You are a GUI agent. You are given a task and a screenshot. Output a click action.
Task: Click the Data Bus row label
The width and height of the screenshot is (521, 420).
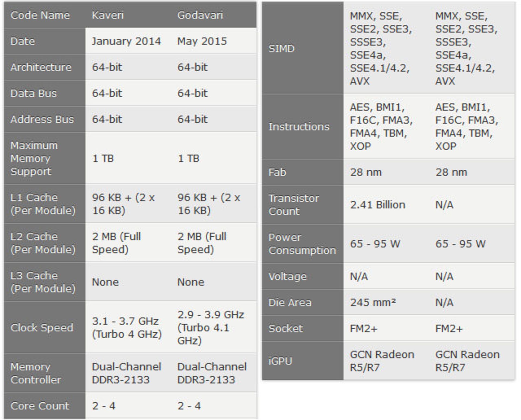click(x=45, y=93)
